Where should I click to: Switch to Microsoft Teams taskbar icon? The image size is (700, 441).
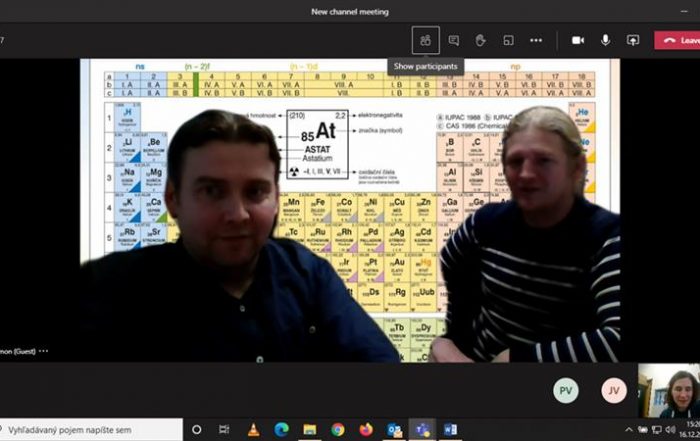pos(422,430)
